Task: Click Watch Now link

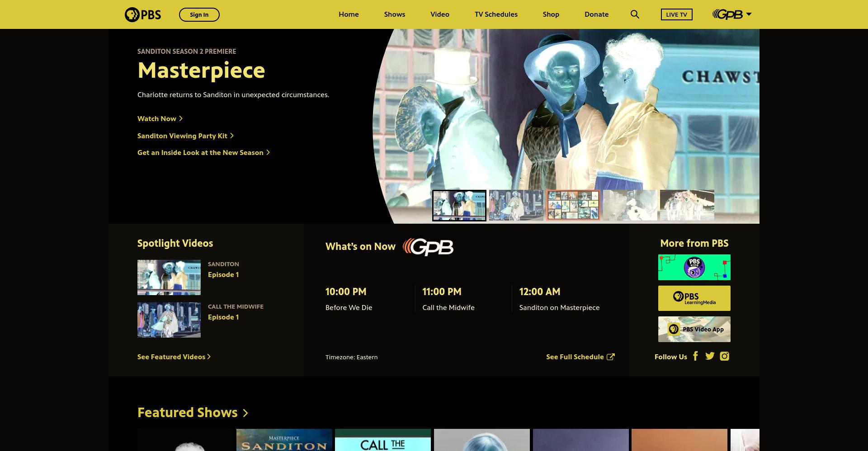Action: pyautogui.click(x=160, y=118)
